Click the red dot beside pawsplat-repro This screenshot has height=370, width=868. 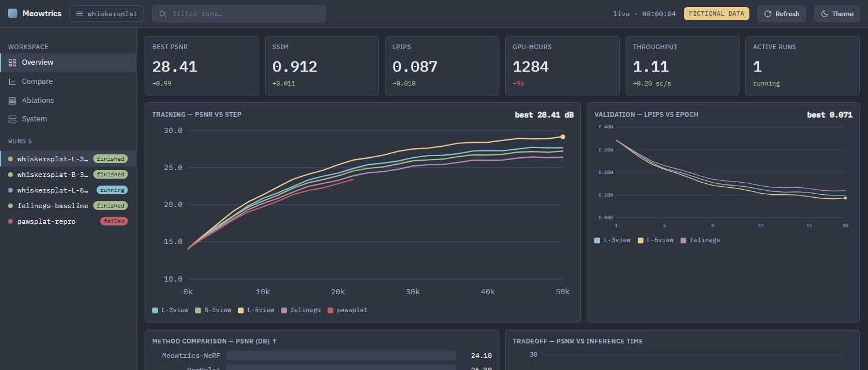pyautogui.click(x=10, y=221)
